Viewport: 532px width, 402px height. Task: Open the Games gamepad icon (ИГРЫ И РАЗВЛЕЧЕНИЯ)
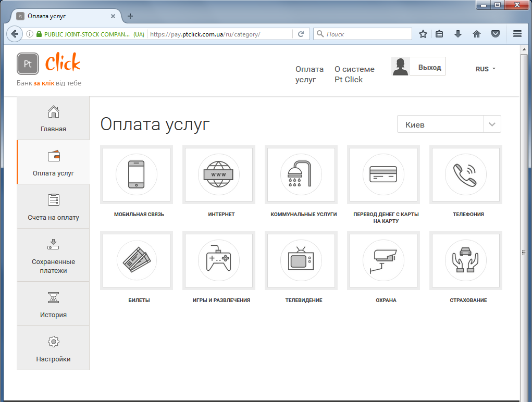219,260
